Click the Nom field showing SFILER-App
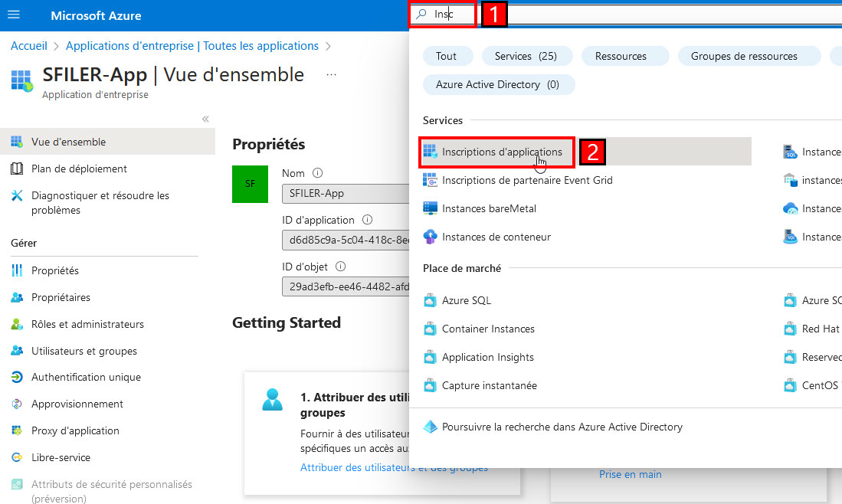Image resolution: width=842 pixels, height=504 pixels. [346, 193]
